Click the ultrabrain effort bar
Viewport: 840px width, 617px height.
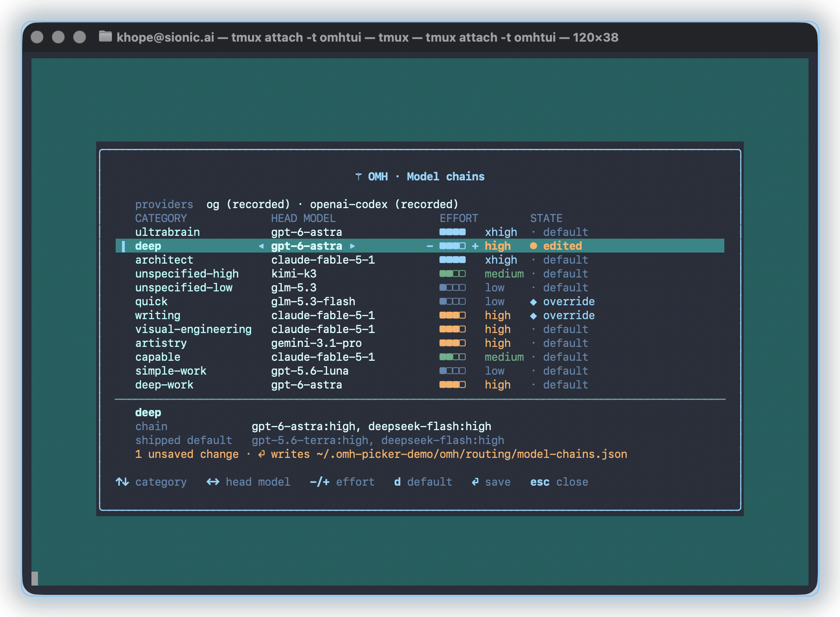tap(452, 232)
